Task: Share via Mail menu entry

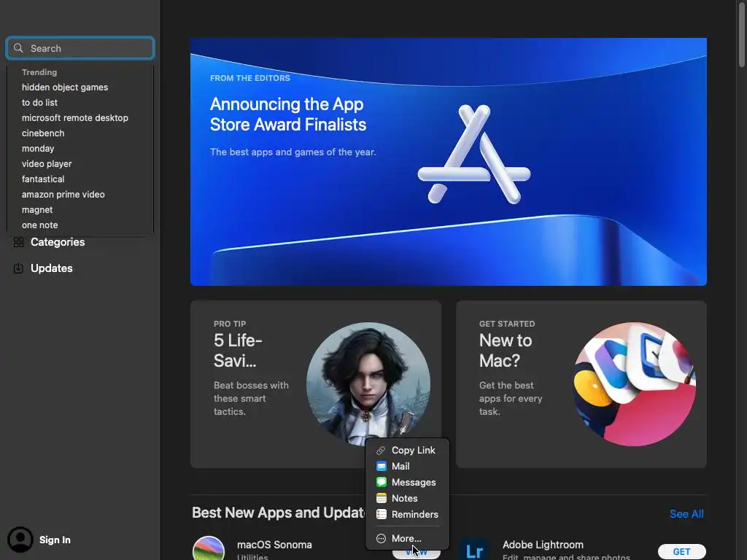Action: click(407, 466)
